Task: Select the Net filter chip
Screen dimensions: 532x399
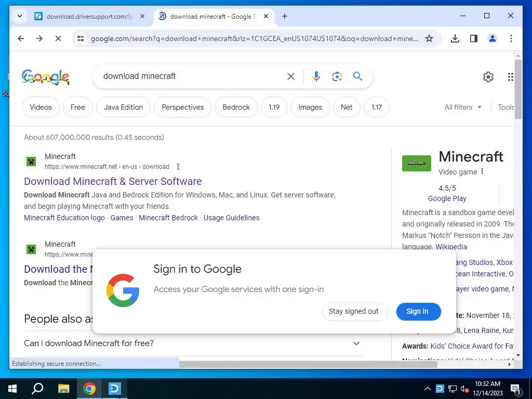Action: (347, 107)
